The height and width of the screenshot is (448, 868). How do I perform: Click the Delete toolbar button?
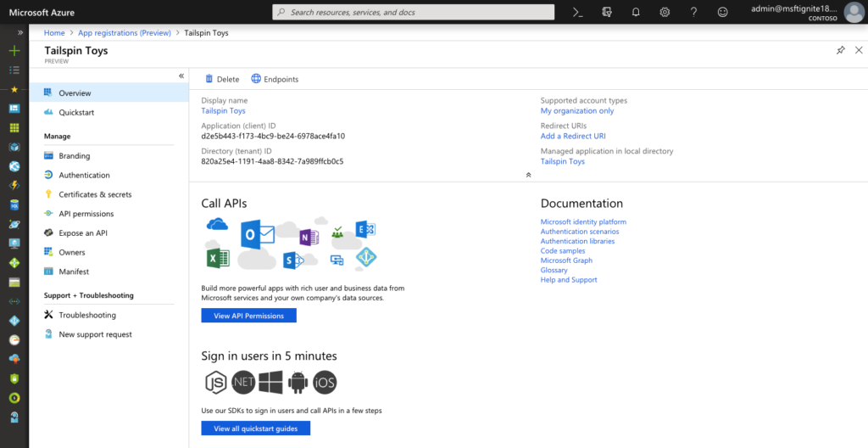pos(222,79)
